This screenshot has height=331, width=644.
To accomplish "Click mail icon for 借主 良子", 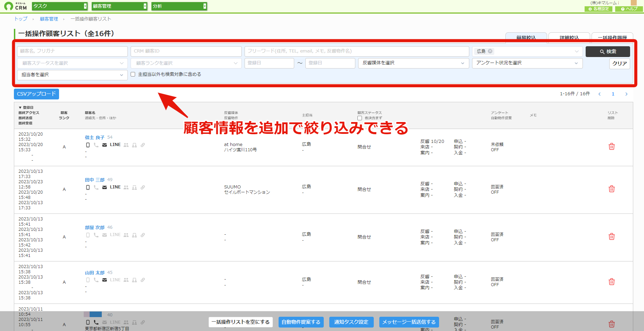I will (105, 145).
